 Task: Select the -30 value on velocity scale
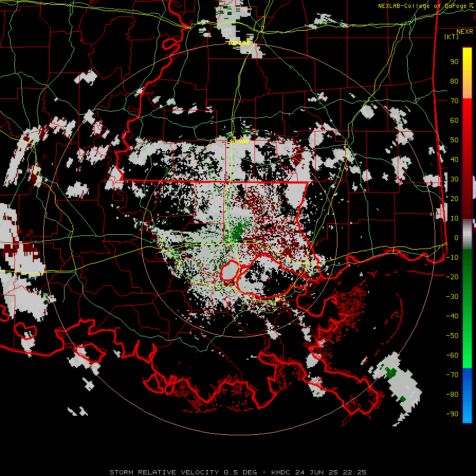click(x=452, y=297)
